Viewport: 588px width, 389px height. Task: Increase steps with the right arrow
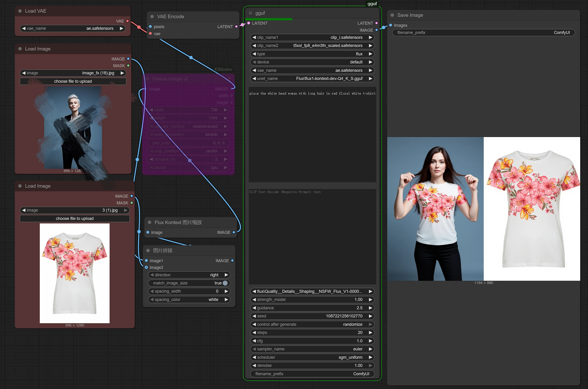pyautogui.click(x=370, y=332)
